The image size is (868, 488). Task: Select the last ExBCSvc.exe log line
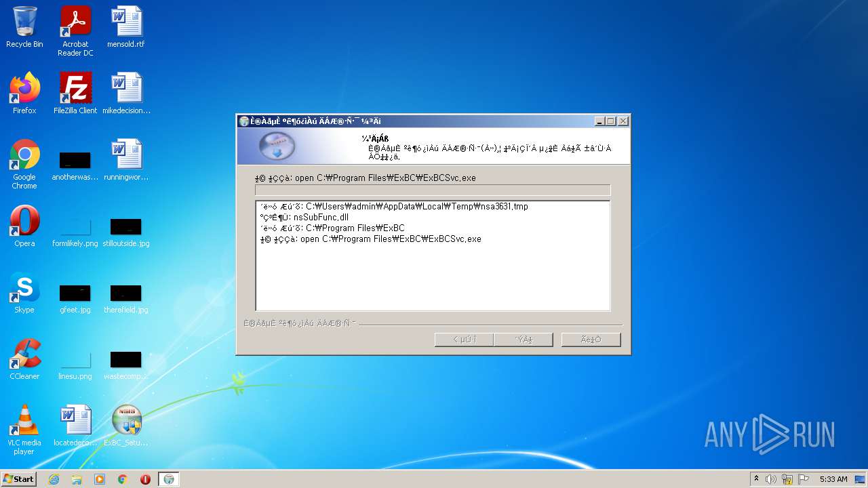[x=370, y=239]
